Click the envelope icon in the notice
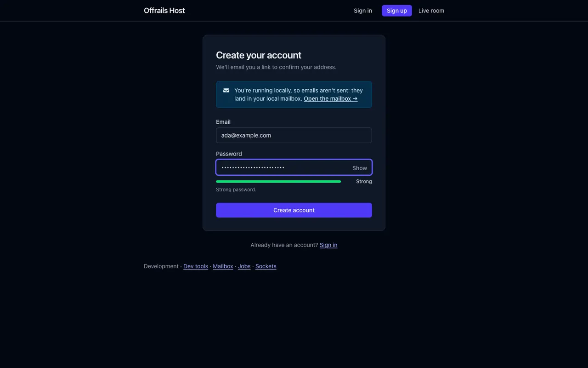The width and height of the screenshot is (588, 368). tap(226, 91)
